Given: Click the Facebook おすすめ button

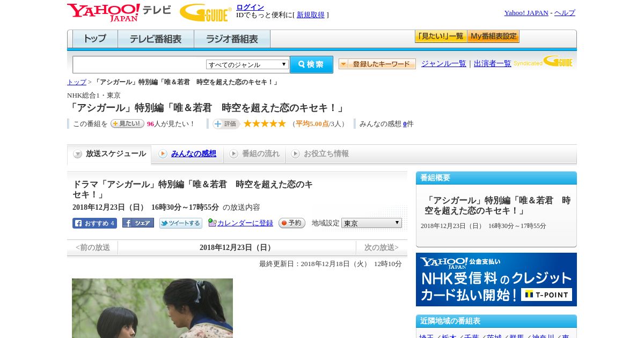Looking at the screenshot, I should tap(94, 223).
